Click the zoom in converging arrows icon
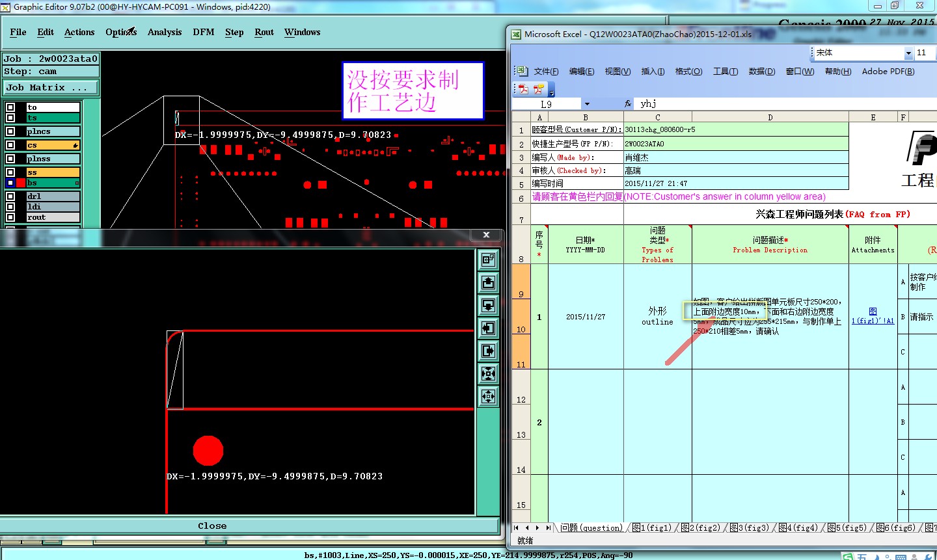Image resolution: width=937 pixels, height=560 pixels. click(488, 374)
